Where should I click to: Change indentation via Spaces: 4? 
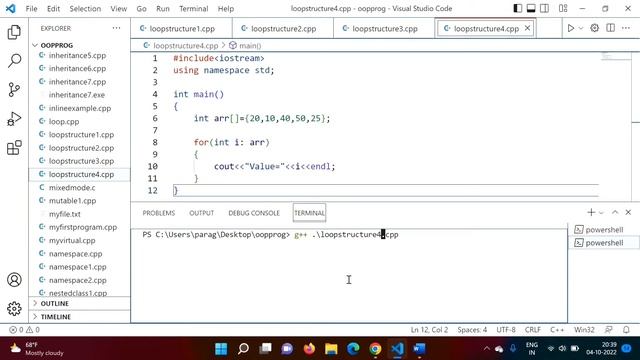472,330
